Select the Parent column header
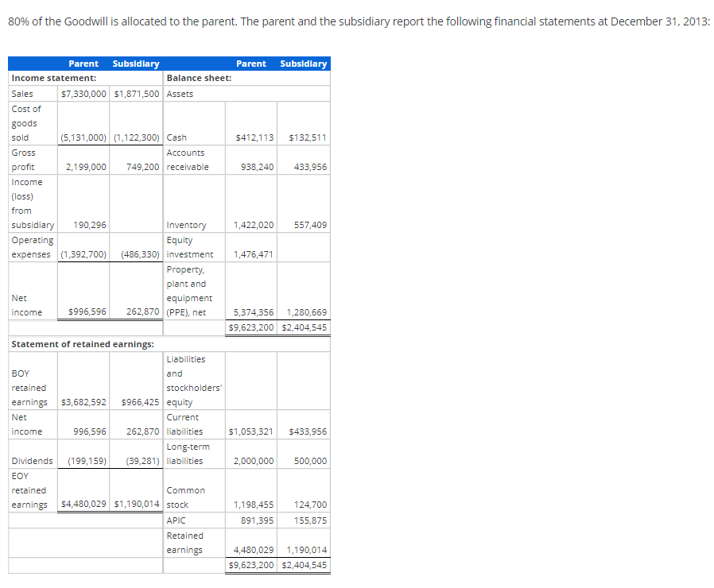The height and width of the screenshot is (588, 714). [x=84, y=64]
